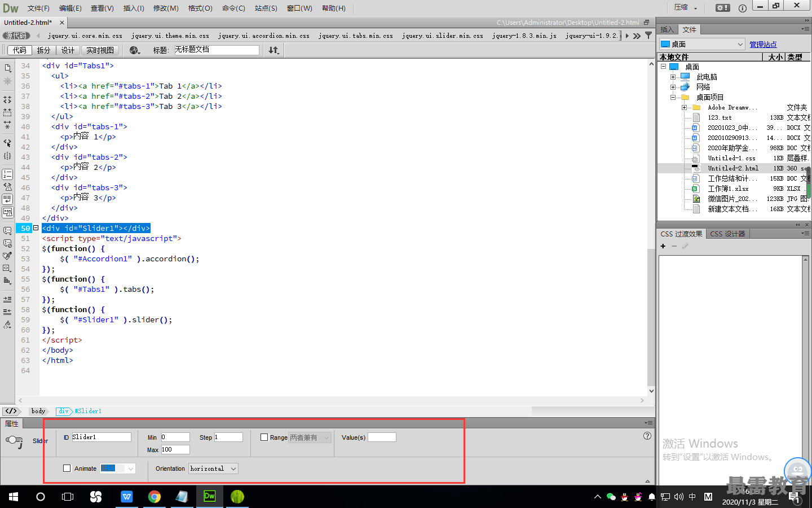Click add CSS transition plus icon
This screenshot has width=812, height=508.
click(x=663, y=246)
